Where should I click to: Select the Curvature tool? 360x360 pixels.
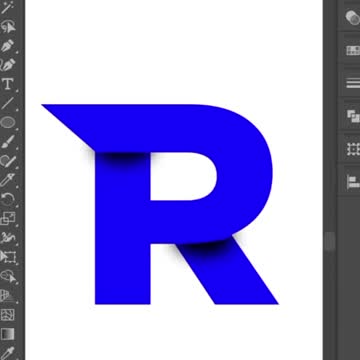pos(7,65)
